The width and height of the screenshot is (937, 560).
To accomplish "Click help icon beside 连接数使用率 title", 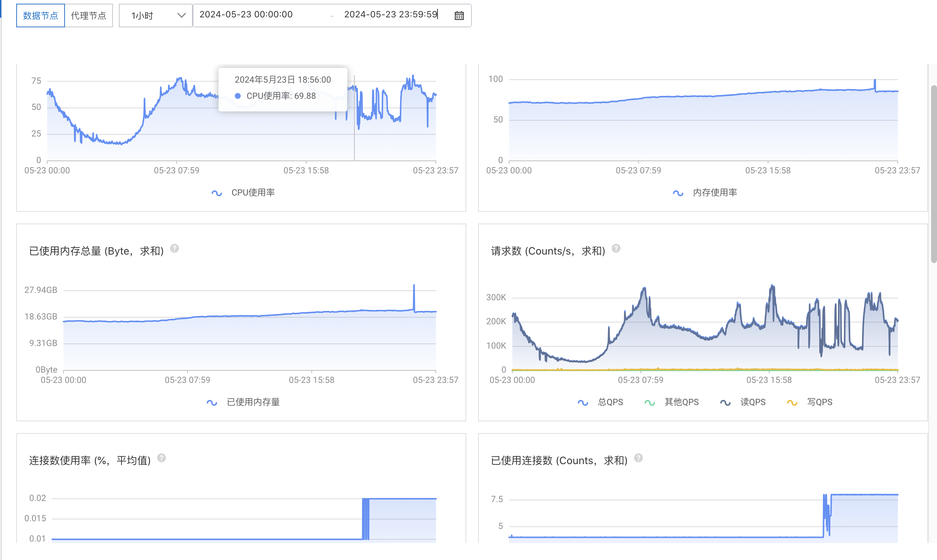I will [x=162, y=458].
